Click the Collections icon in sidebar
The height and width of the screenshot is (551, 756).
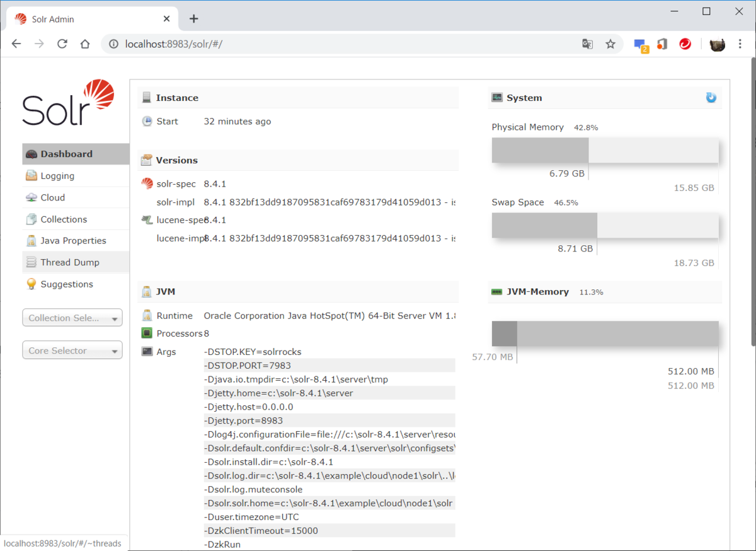click(x=31, y=219)
